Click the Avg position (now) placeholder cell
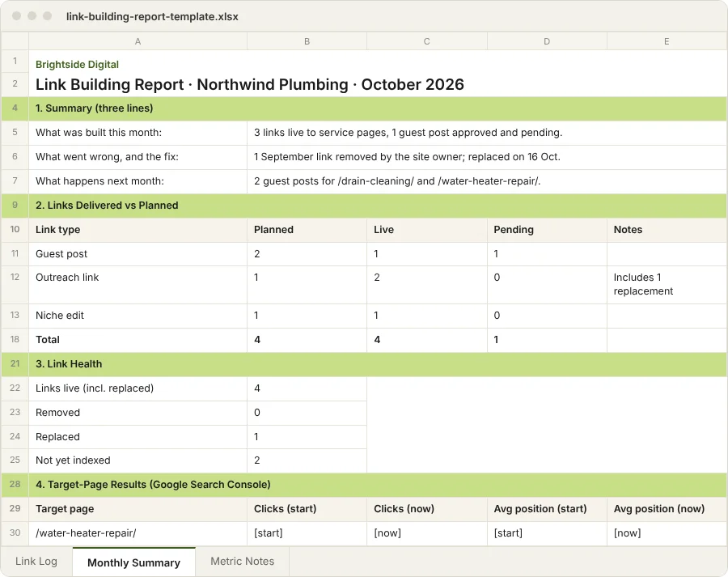This screenshot has width=728, height=577. (667, 532)
